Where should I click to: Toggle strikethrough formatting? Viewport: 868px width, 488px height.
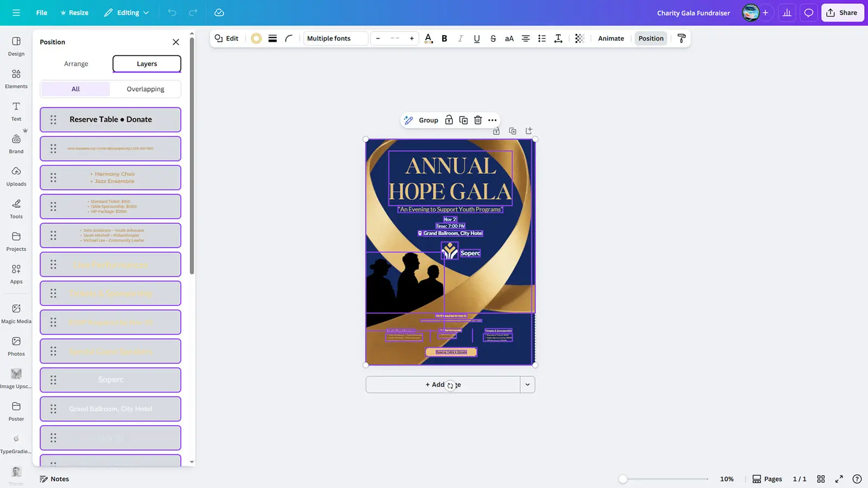493,38
